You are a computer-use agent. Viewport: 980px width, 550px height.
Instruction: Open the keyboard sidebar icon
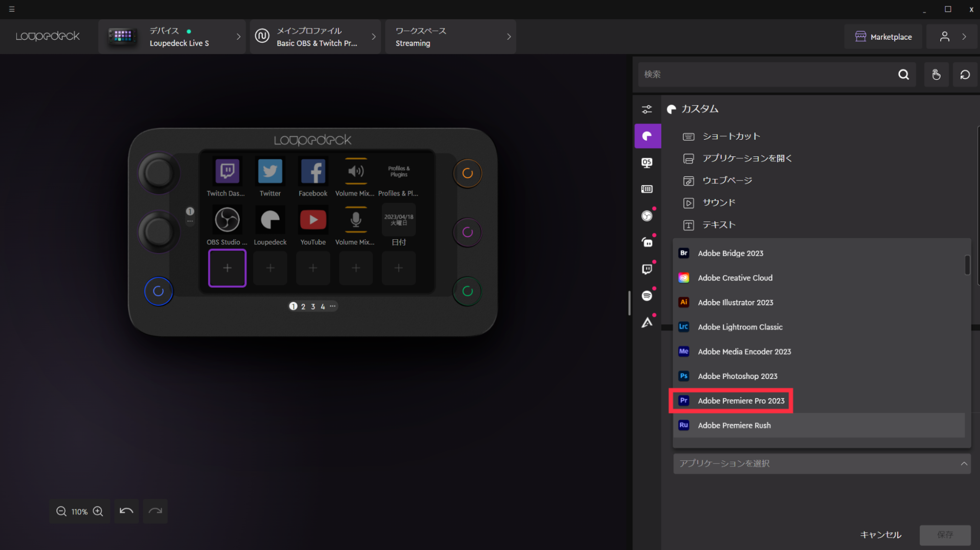pos(647,189)
